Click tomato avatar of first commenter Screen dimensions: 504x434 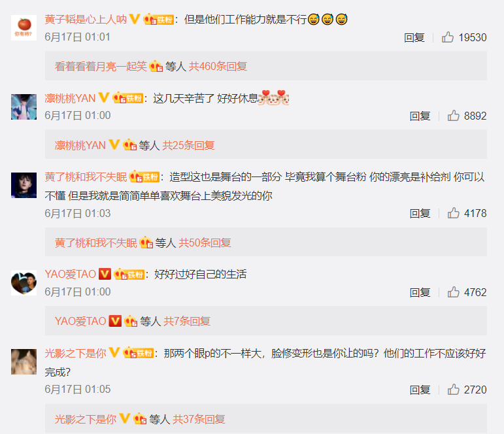24,27
